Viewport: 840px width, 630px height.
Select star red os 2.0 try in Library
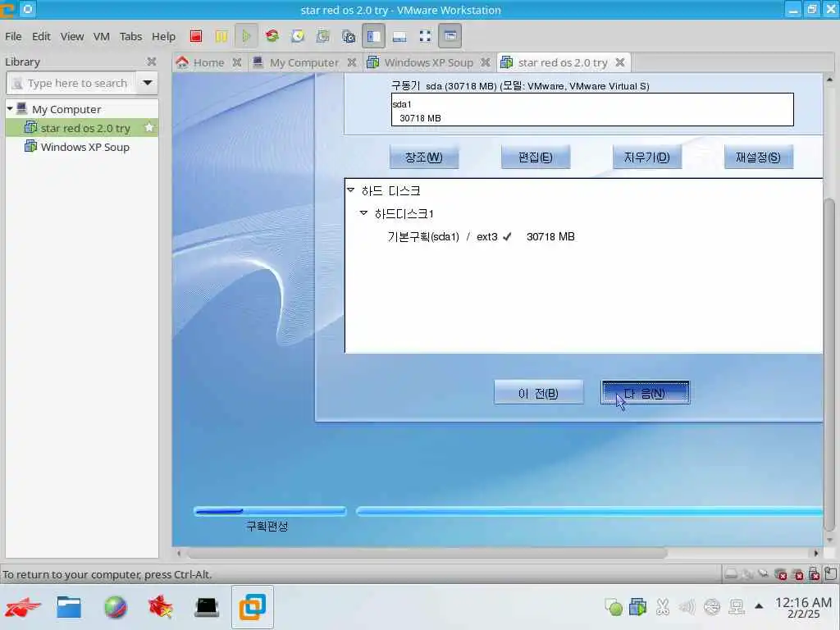click(81, 128)
